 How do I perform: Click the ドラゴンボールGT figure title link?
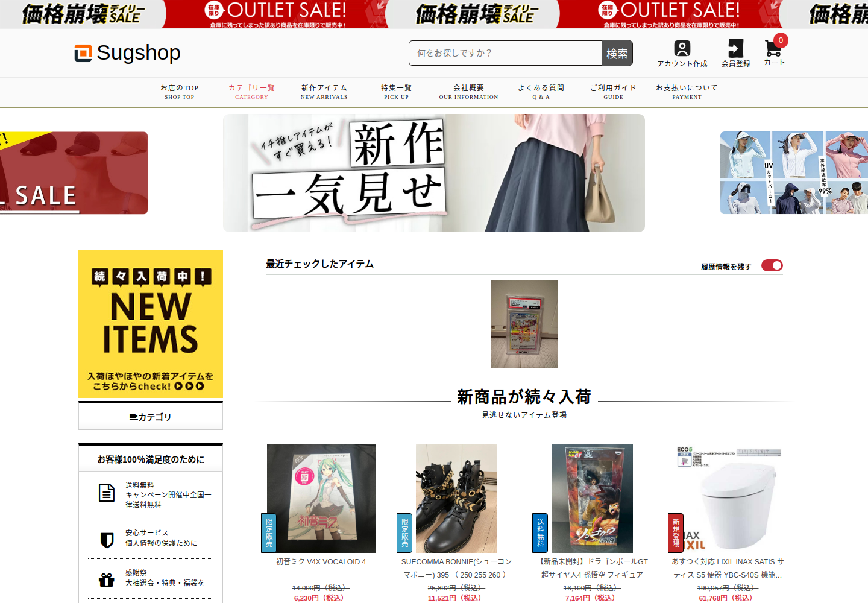[592, 568]
